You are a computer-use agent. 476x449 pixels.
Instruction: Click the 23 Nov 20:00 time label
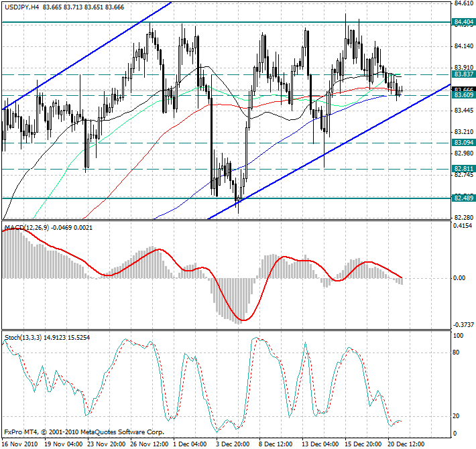pyautogui.click(x=107, y=444)
